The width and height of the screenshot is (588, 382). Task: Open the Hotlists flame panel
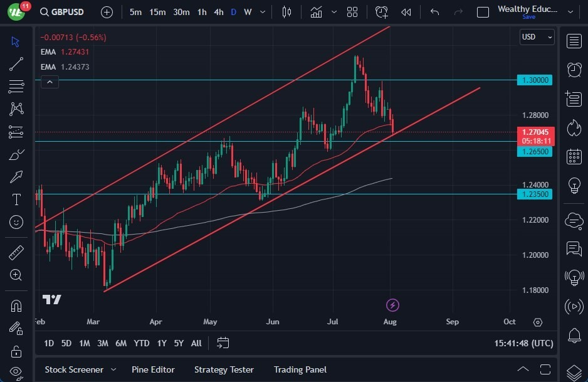[x=574, y=127]
